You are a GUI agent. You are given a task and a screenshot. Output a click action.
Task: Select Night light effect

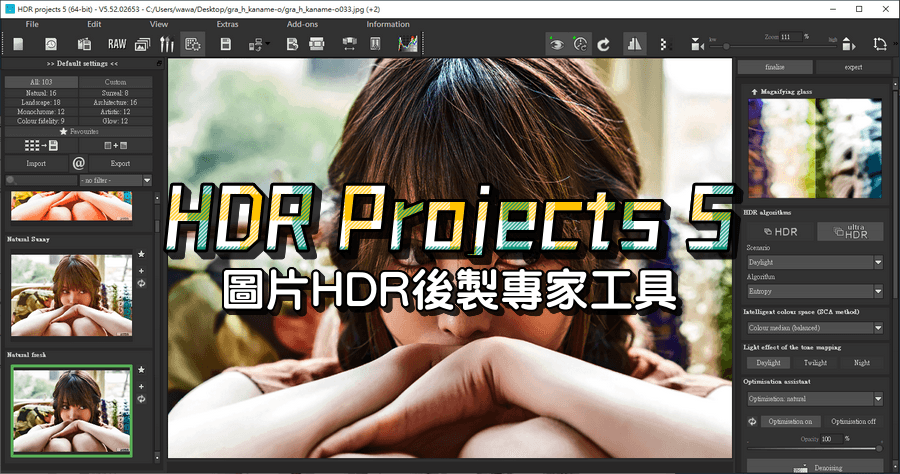coord(862,363)
